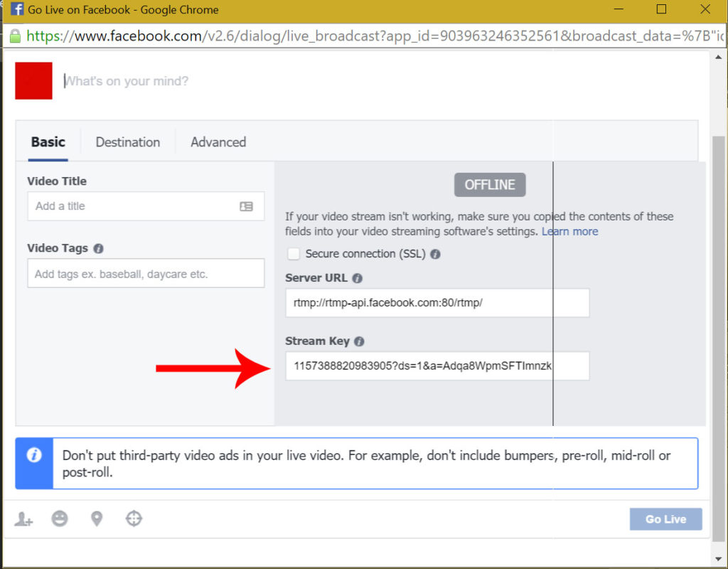
Task: Click the Secure connection (SSL) info icon
Action: click(x=435, y=254)
